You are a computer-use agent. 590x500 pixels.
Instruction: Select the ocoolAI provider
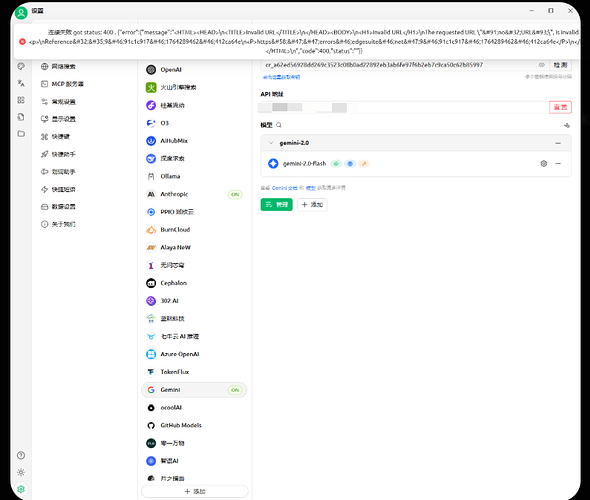[194, 407]
